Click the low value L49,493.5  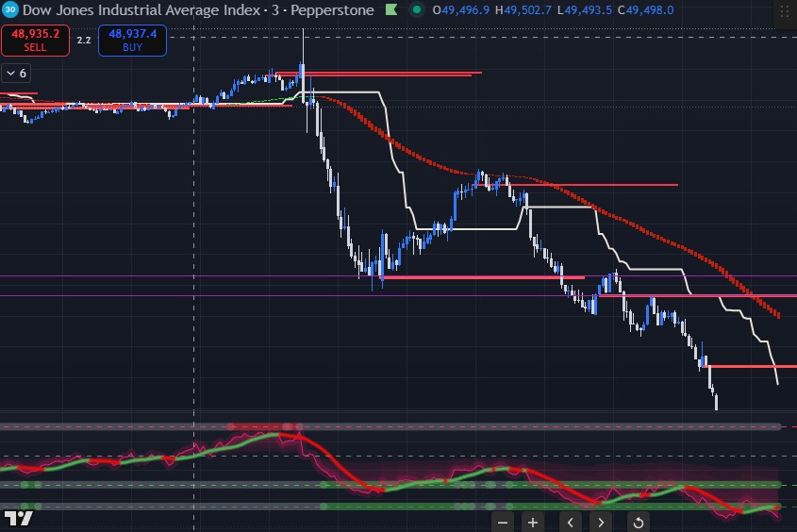coord(585,9)
